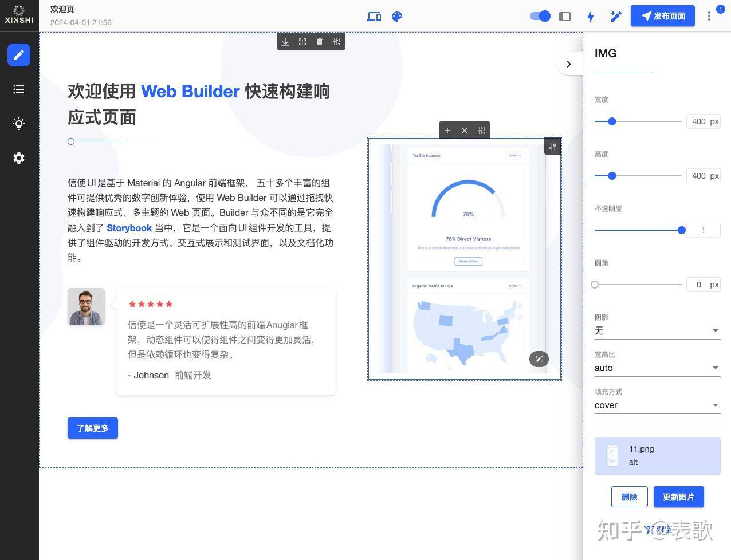Select the dashboard preview image
The width and height of the screenshot is (731, 560).
tap(465, 259)
